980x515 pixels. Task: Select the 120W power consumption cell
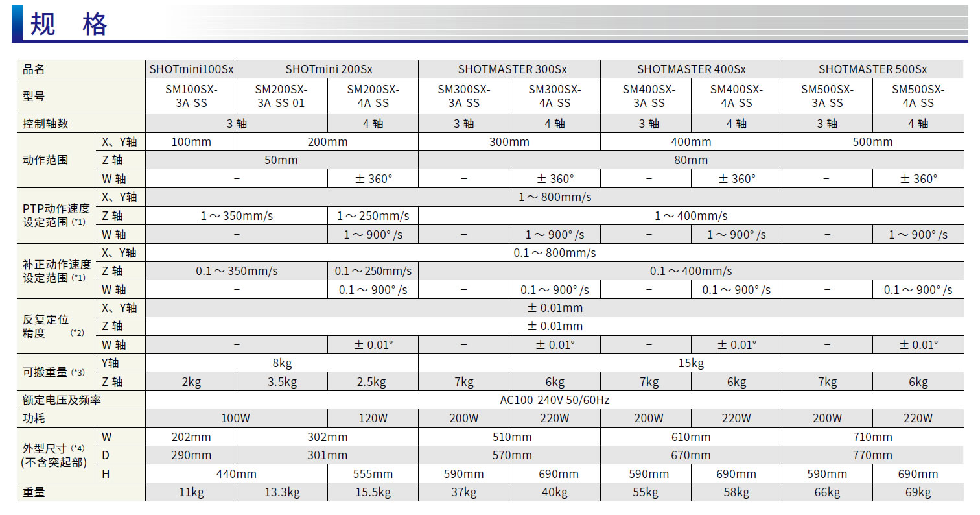373,418
